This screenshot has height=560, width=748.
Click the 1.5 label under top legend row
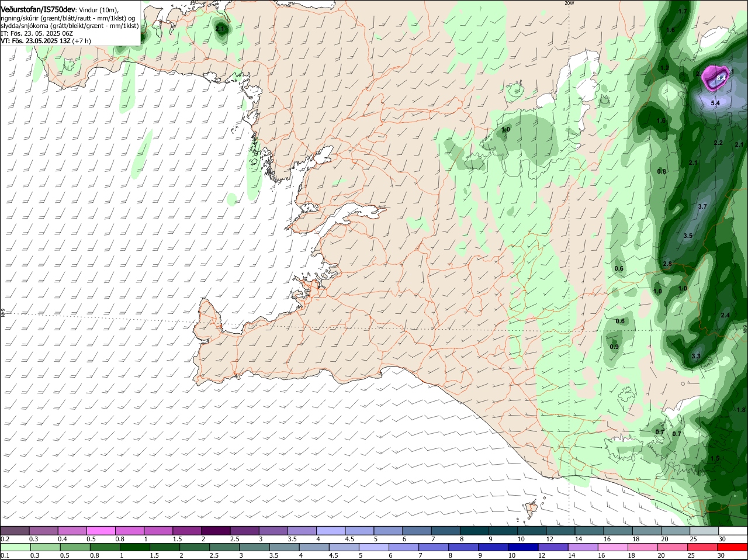[x=177, y=538]
